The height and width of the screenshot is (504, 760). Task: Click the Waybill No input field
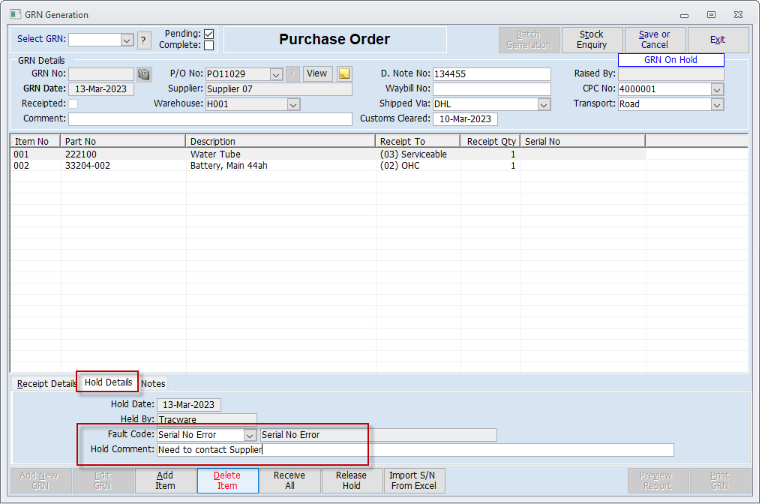(491, 89)
